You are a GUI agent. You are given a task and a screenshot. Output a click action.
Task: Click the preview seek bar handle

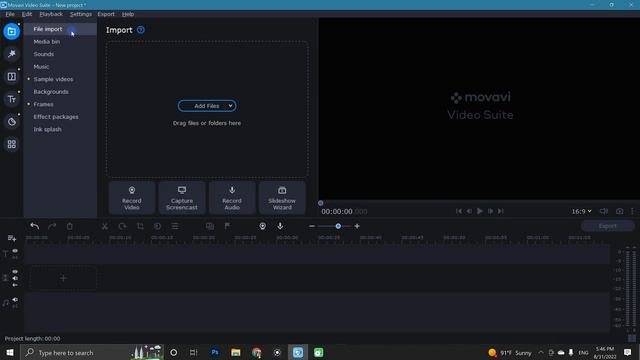(x=320, y=203)
